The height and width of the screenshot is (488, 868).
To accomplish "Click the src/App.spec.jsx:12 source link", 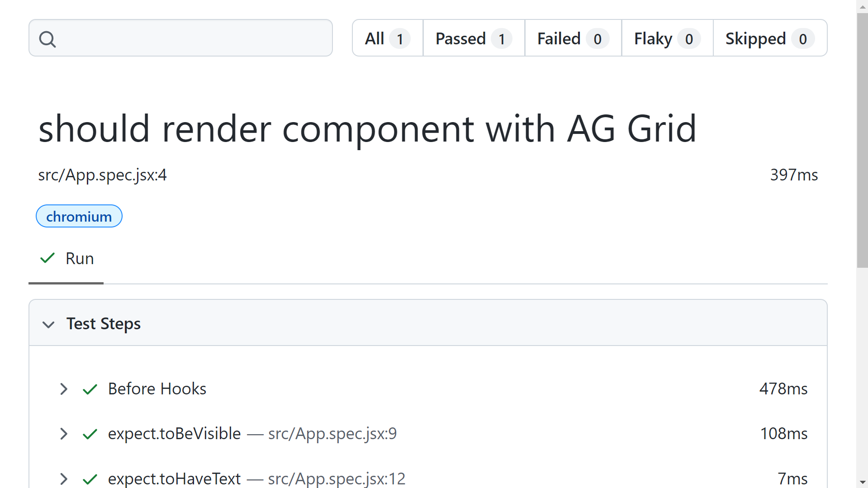I will [x=337, y=479].
